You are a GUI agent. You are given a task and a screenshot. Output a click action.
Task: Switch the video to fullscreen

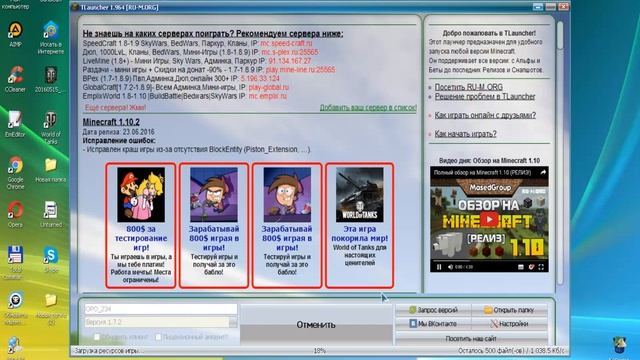(541, 267)
